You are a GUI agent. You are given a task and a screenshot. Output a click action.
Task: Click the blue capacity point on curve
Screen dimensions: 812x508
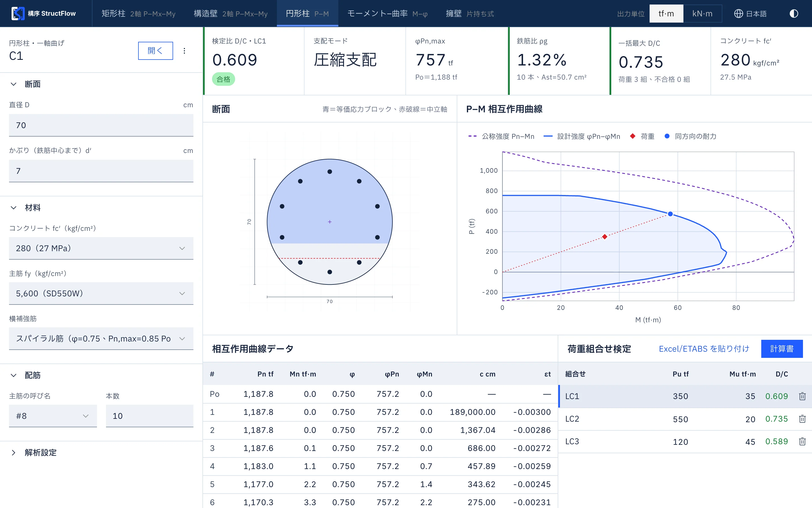(x=670, y=214)
